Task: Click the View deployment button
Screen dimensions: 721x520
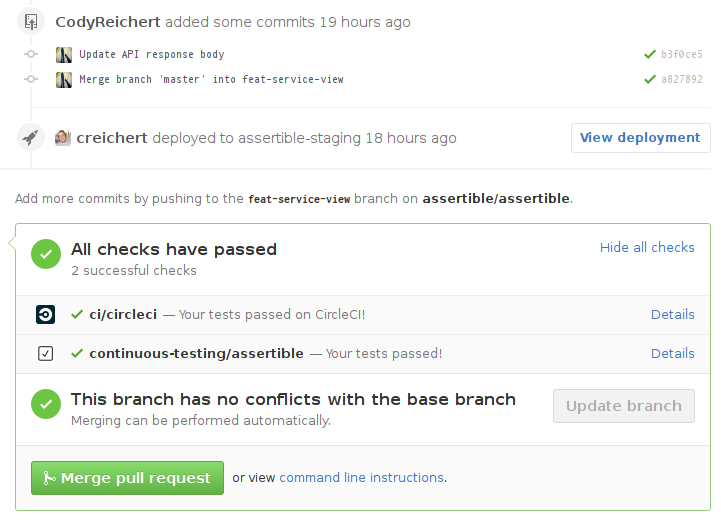Action: point(640,138)
